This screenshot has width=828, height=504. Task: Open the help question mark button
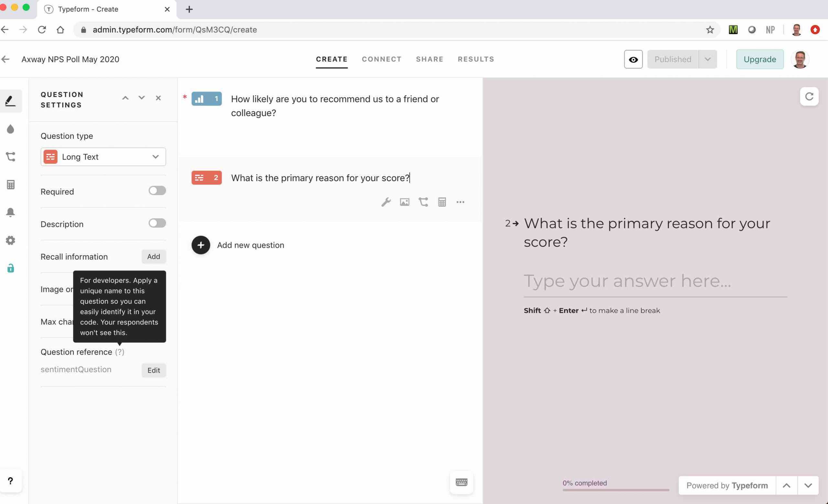click(11, 481)
